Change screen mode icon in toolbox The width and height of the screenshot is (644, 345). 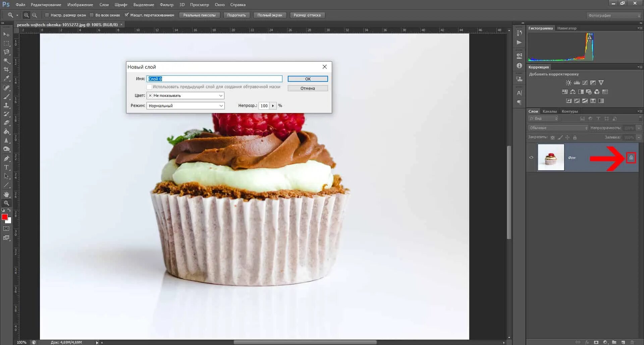pos(6,238)
